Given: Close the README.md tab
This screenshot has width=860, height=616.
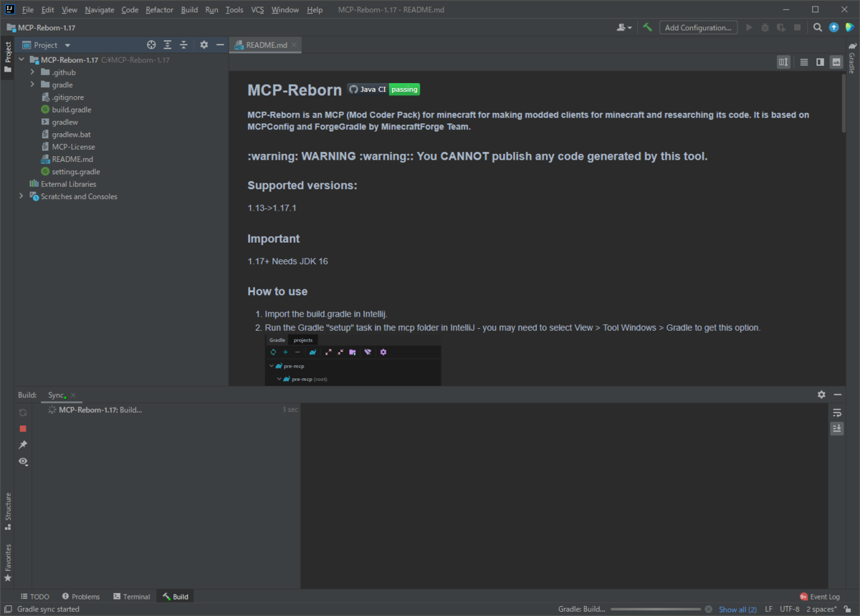Looking at the screenshot, I should click(294, 44).
